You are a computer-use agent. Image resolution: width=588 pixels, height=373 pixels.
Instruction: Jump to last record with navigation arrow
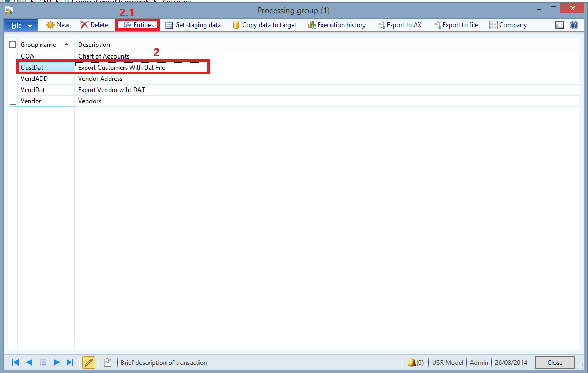pos(70,362)
